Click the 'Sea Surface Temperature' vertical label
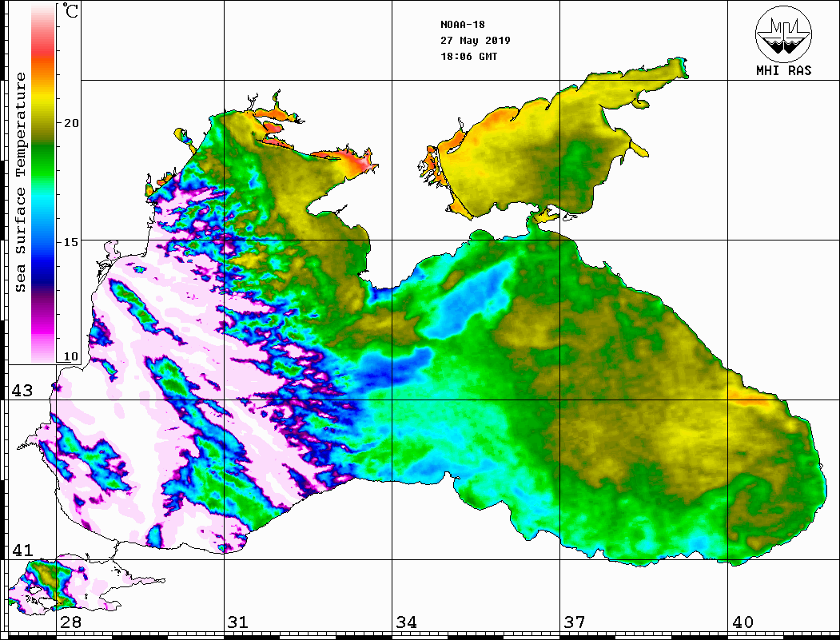The height and width of the screenshot is (640, 840). 20,182
